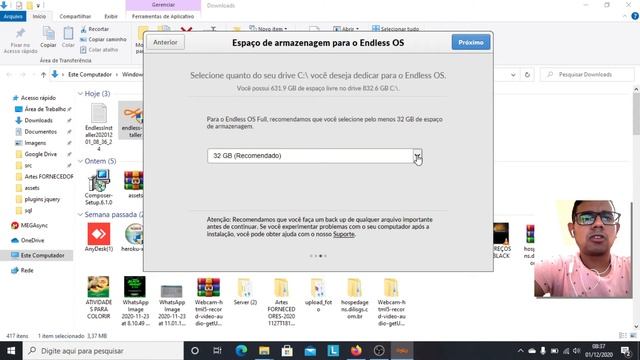The width and height of the screenshot is (640, 360).
Task: Select MEGAsync in navigation pane
Action: tap(34, 225)
